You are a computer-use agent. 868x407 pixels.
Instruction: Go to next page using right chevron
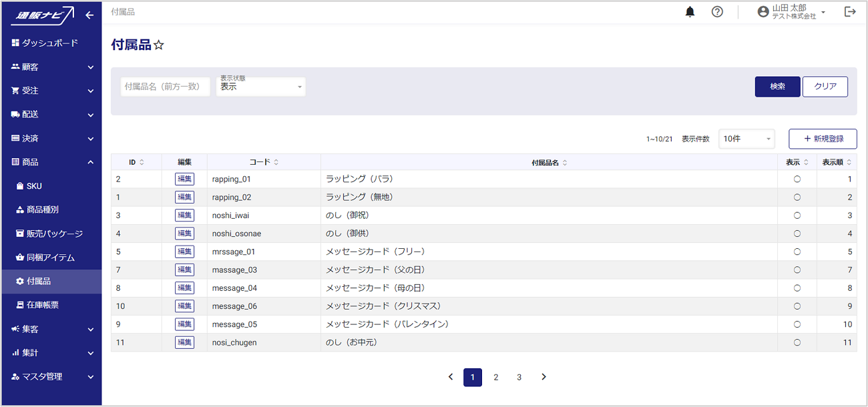pyautogui.click(x=544, y=377)
